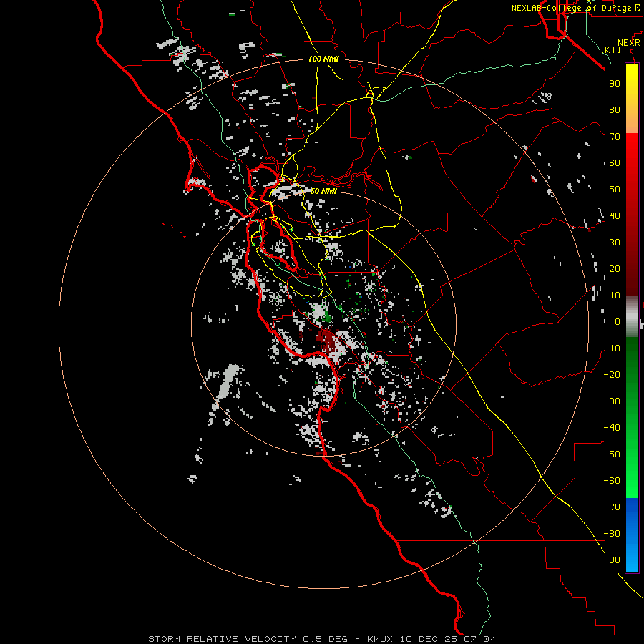
Task: Click the -90 value on the color scale
Action: [x=612, y=560]
